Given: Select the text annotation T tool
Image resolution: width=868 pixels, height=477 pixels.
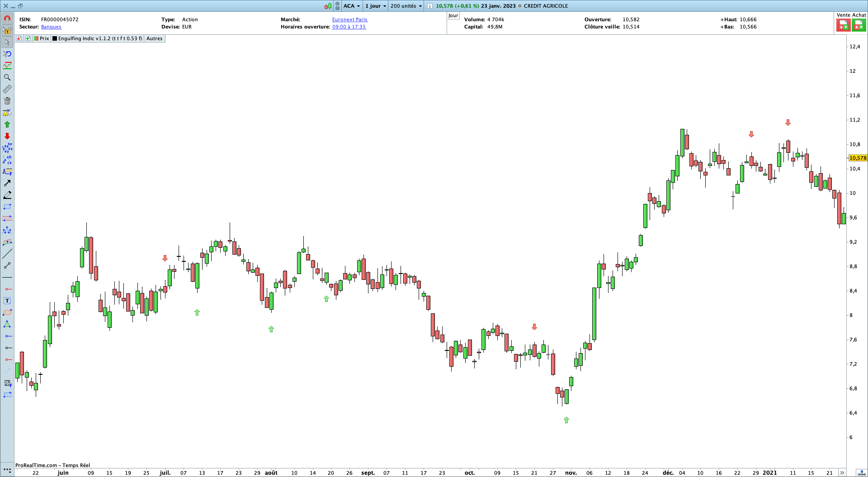Looking at the screenshot, I should pyautogui.click(x=7, y=301).
